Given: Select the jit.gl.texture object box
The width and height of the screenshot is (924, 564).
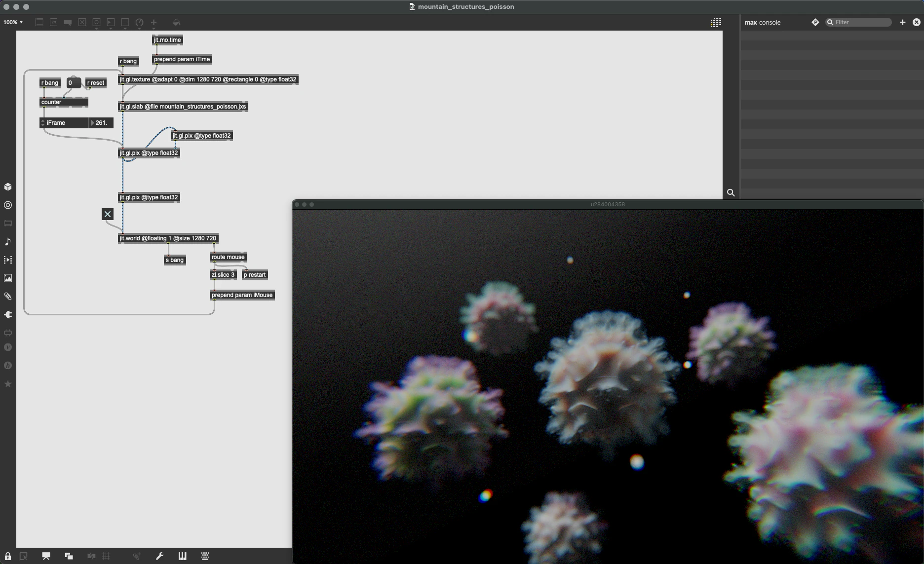Looking at the screenshot, I should [x=208, y=79].
